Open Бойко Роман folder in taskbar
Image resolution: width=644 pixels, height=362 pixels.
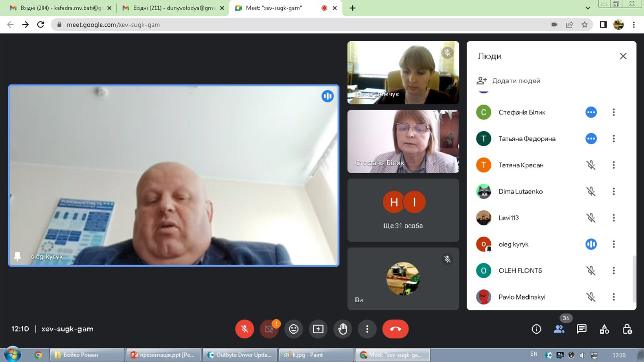pos(87,355)
